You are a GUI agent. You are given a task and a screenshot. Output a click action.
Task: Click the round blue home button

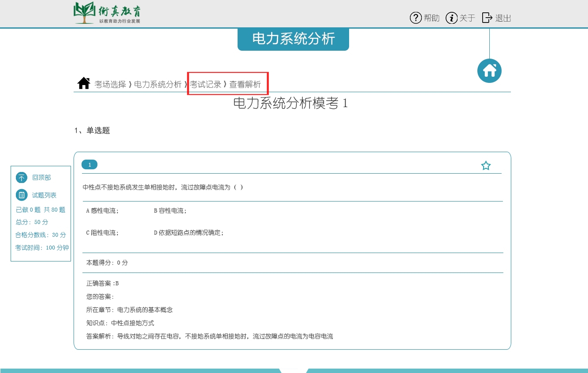click(490, 71)
